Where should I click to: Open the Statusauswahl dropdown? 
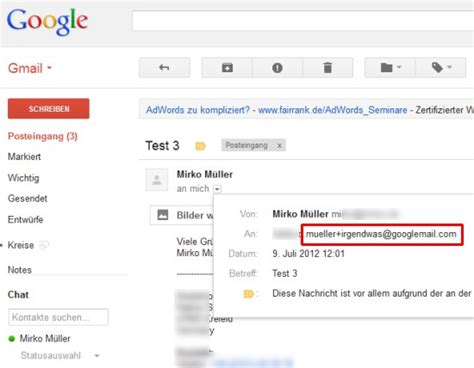(x=60, y=356)
